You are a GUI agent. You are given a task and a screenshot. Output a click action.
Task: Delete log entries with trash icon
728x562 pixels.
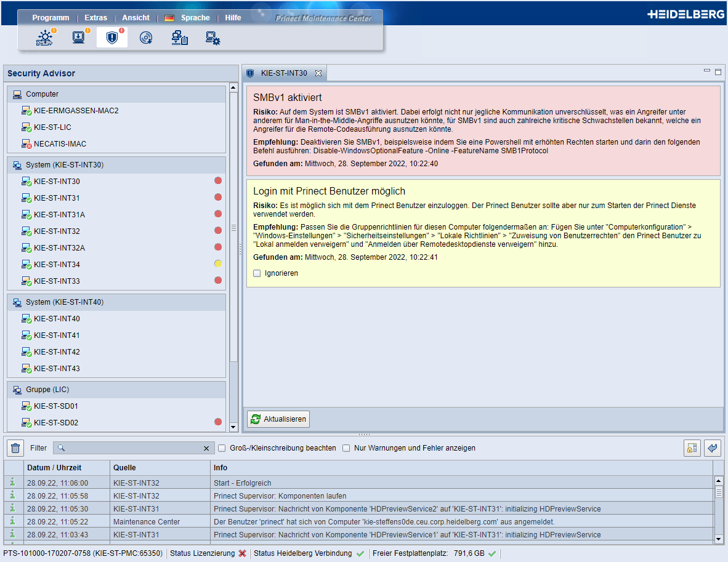pyautogui.click(x=15, y=448)
